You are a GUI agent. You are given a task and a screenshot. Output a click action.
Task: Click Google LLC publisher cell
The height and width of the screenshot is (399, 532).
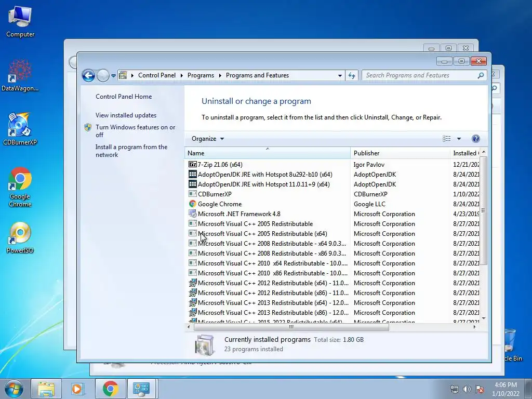(369, 204)
